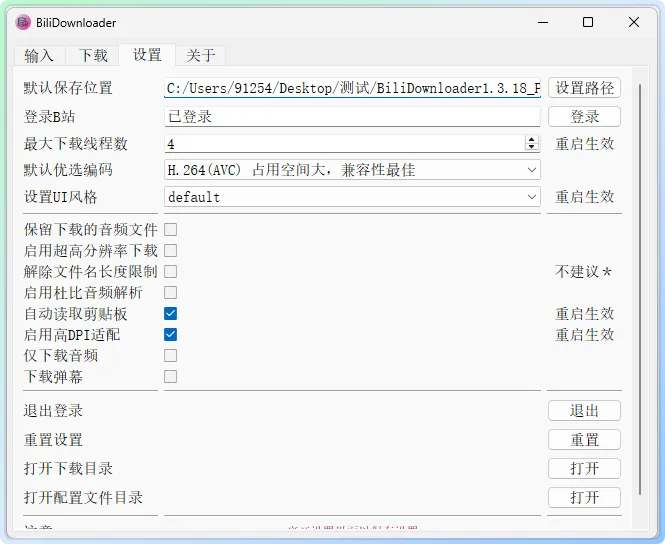This screenshot has width=665, height=544.
Task: Switch to the 下载 tab
Action: tap(93, 56)
